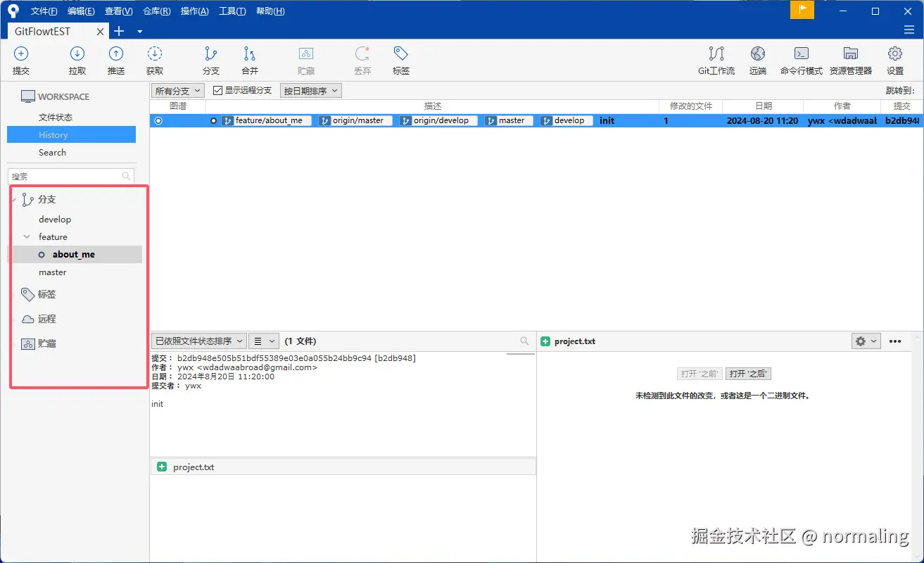The image size is (924, 563).
Task: Click the sidebar search magnifier icon
Action: point(126,177)
